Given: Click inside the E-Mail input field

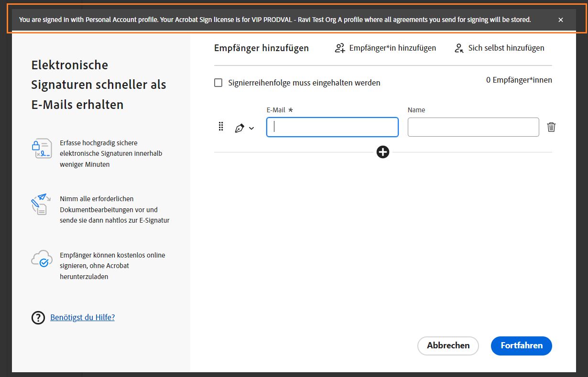Looking at the screenshot, I should [332, 127].
